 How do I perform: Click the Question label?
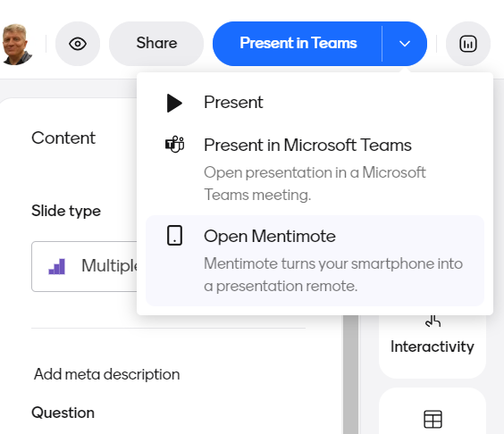[63, 413]
